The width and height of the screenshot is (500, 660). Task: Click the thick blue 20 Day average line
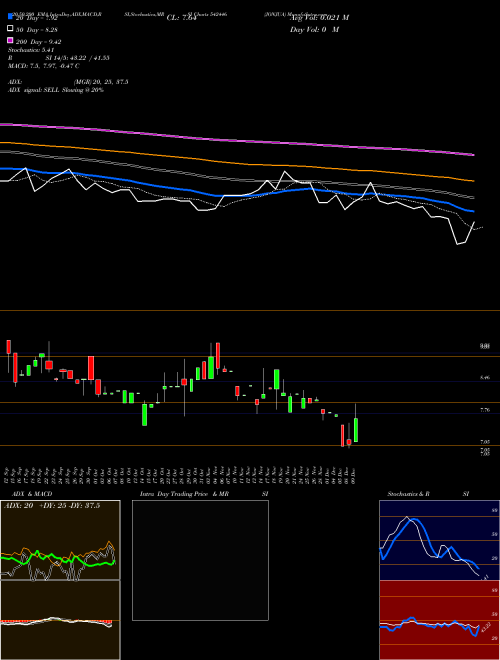point(236,194)
